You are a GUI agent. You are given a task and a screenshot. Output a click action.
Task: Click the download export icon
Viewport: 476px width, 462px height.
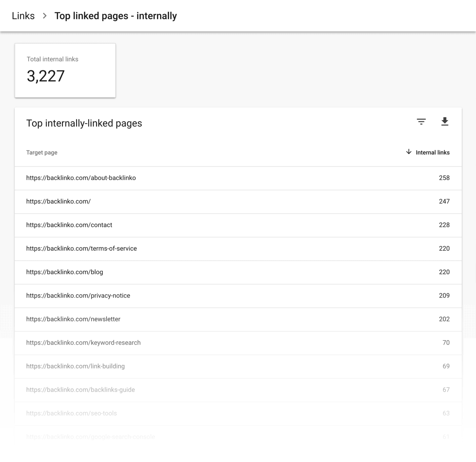pyautogui.click(x=445, y=122)
